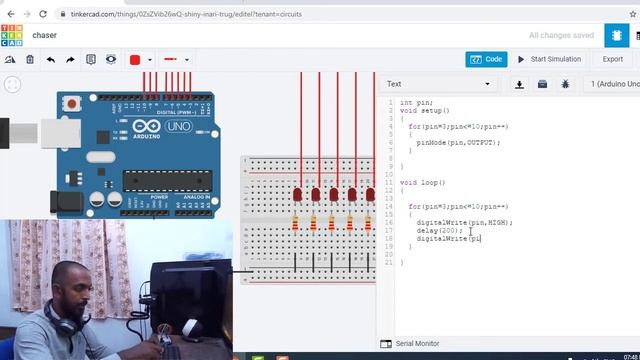The image size is (640, 360).
Task: Expand the wire color dropdown arrow
Action: tap(150, 60)
